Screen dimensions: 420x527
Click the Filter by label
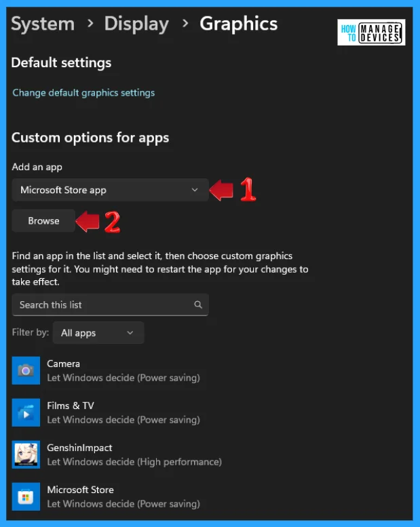pyautogui.click(x=31, y=332)
